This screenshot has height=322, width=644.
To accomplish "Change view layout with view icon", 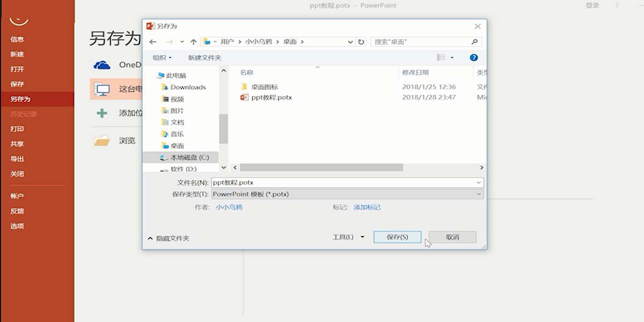I will point(441,57).
